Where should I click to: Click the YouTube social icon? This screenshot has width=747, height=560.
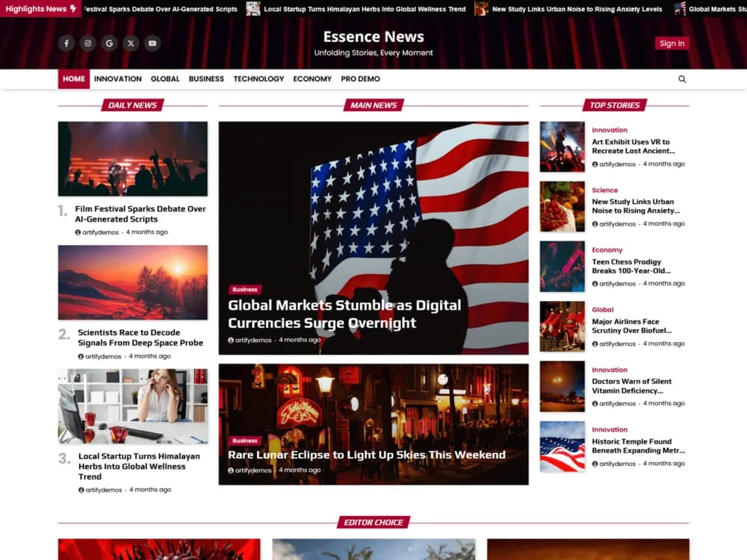(x=152, y=43)
